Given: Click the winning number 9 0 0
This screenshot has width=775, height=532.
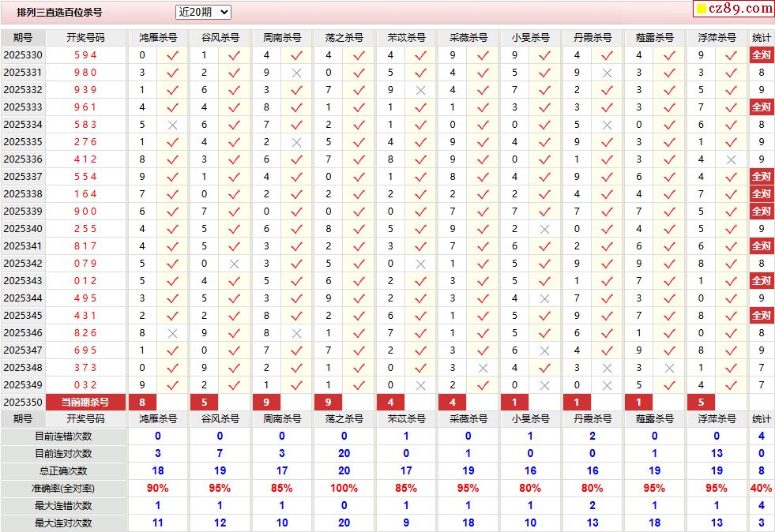Looking at the screenshot, I should (85, 212).
